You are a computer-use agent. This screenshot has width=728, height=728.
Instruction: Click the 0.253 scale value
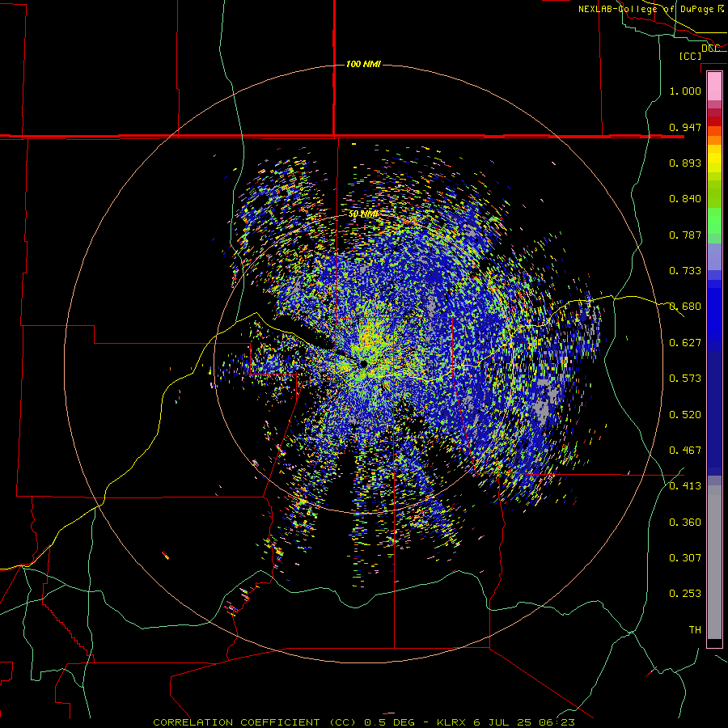(685, 594)
